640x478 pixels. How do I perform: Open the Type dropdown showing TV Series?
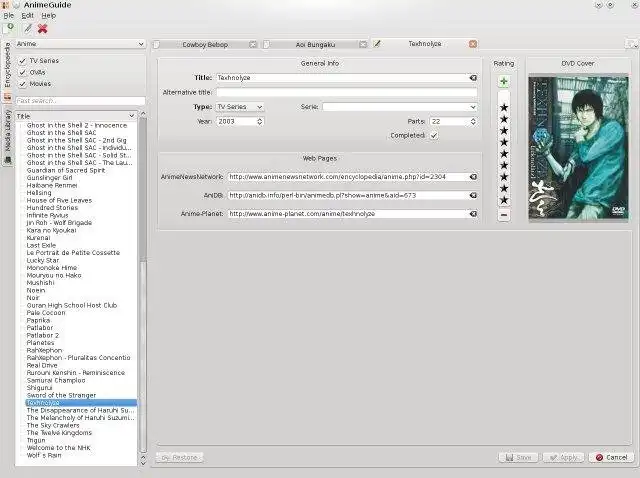pyautogui.click(x=240, y=106)
